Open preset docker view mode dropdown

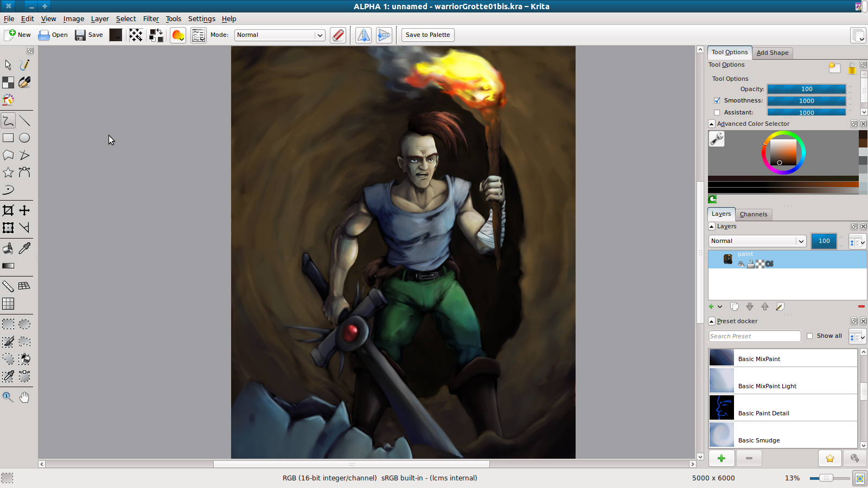(x=857, y=337)
